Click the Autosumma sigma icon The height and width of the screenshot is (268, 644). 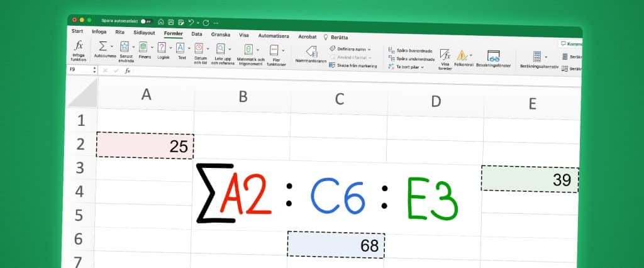[103, 46]
